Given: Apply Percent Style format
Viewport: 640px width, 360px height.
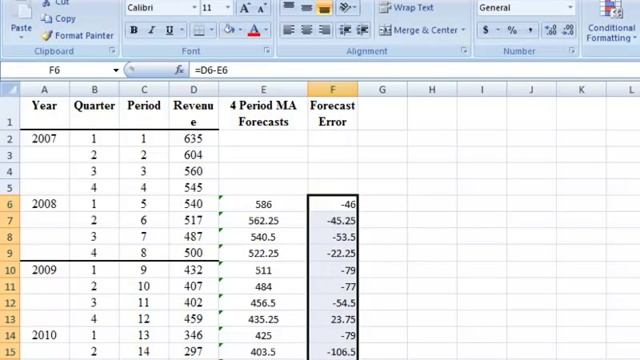Looking at the screenshot, I should pyautogui.click(x=512, y=30).
